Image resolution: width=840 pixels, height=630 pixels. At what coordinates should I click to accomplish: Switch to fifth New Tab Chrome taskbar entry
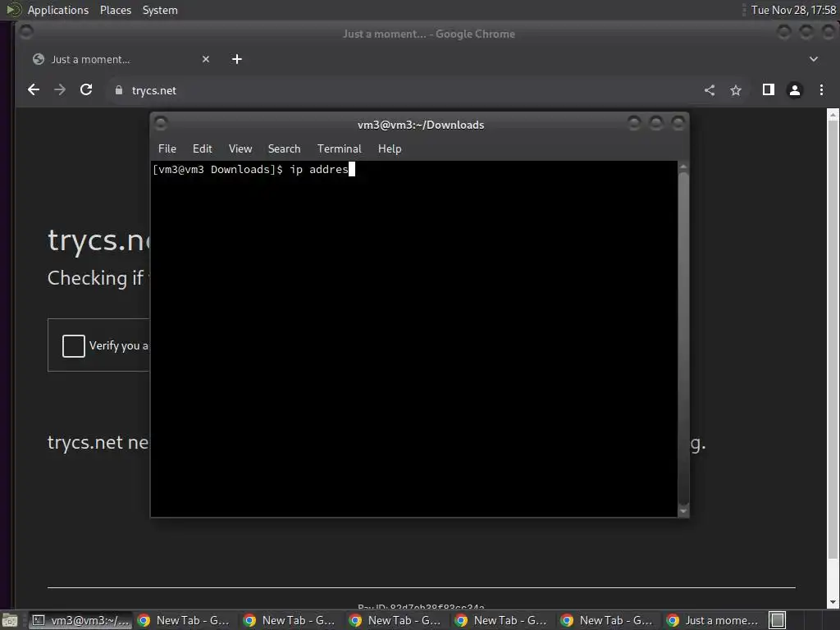tap(607, 620)
